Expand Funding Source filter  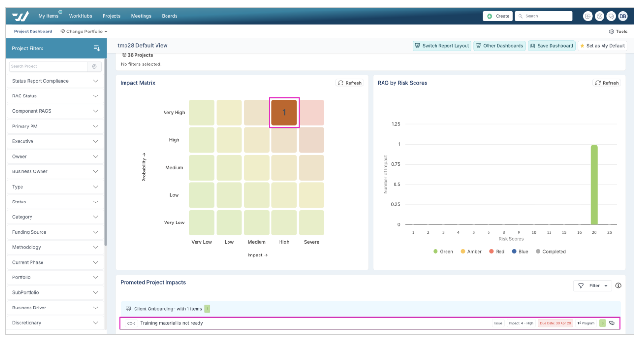point(55,232)
